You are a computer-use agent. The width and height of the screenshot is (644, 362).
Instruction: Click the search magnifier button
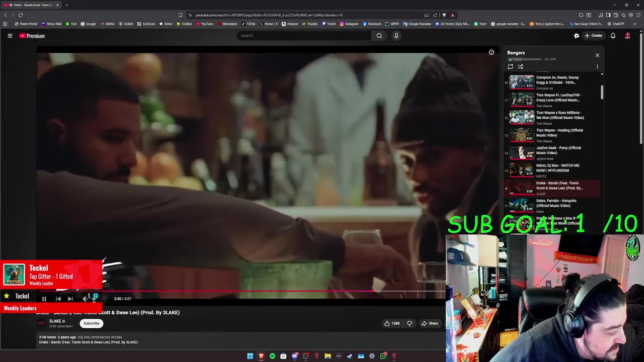click(x=379, y=36)
